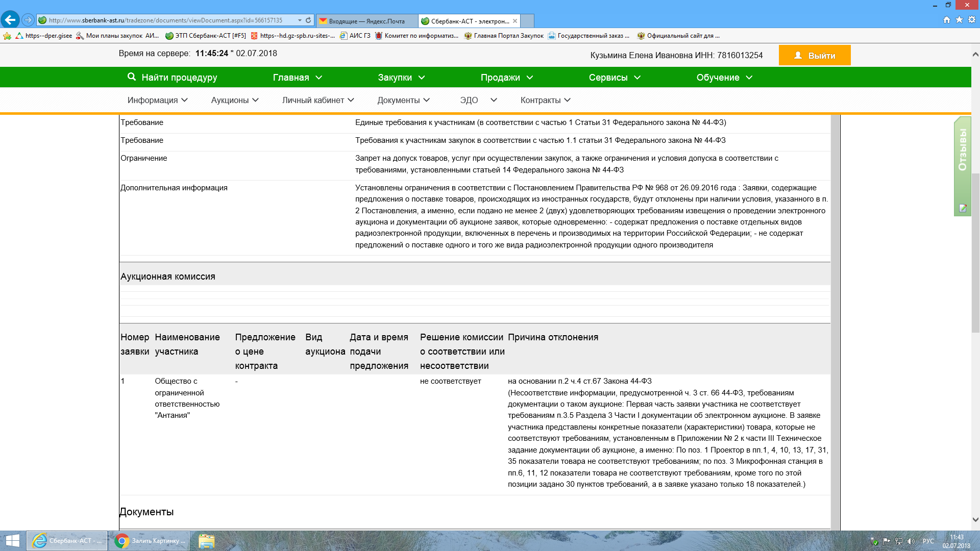
Task: Refresh the page with the reload icon
Action: pos(308,20)
